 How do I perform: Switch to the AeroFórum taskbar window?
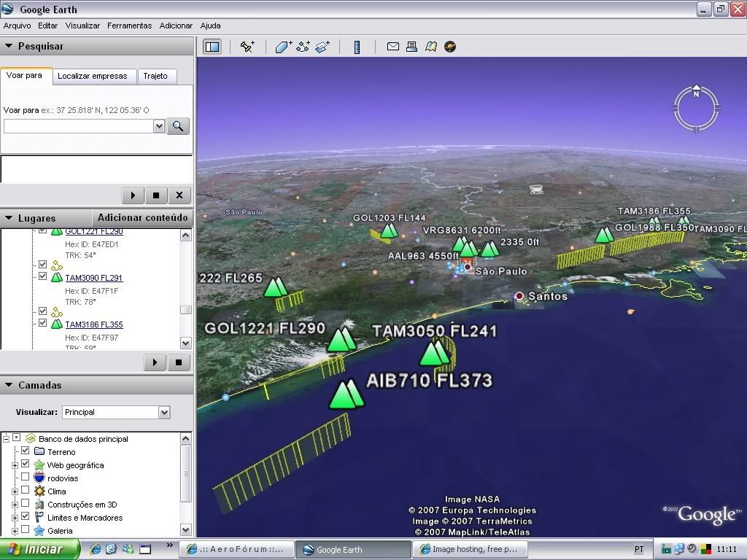(236, 550)
